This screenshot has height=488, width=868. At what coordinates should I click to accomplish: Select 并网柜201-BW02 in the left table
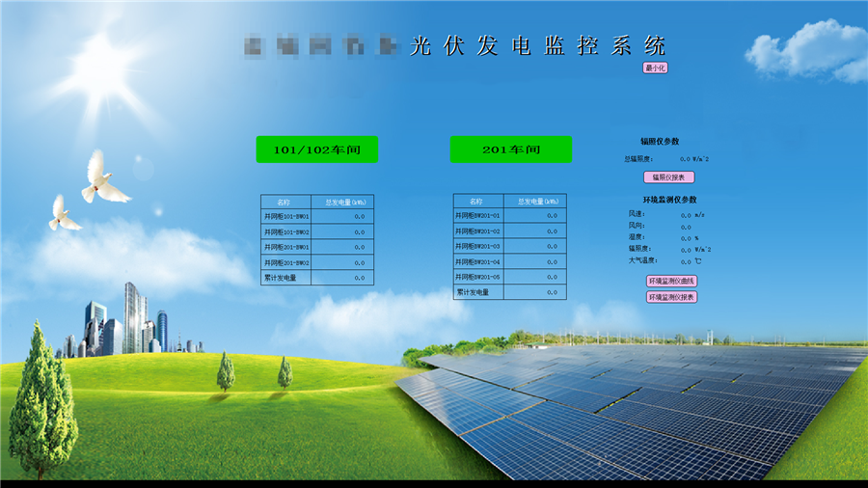(x=286, y=262)
